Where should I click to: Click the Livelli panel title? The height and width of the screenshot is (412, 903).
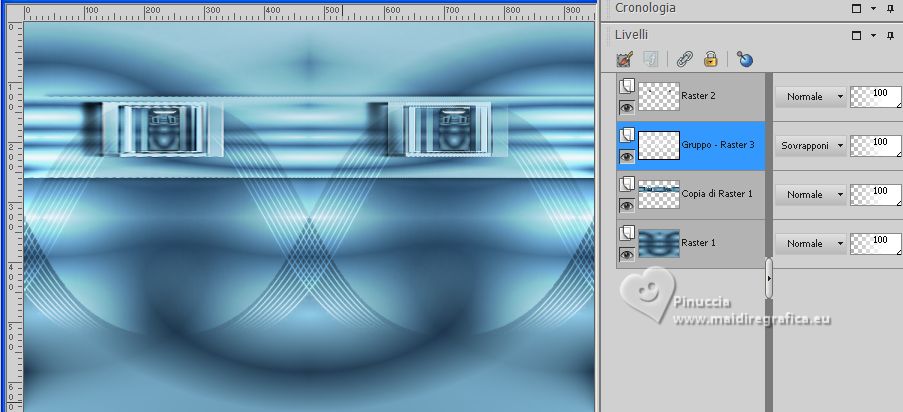pos(631,35)
